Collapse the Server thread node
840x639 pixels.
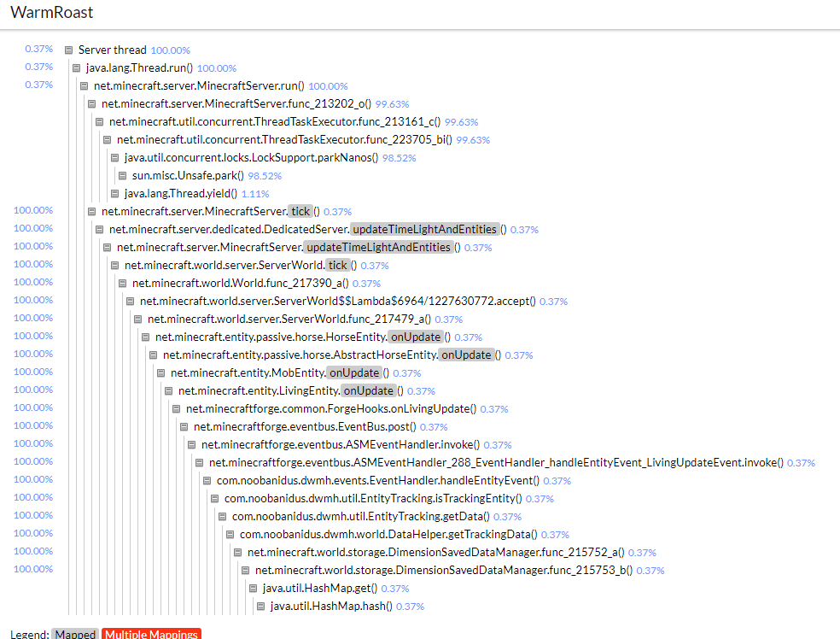(x=68, y=50)
